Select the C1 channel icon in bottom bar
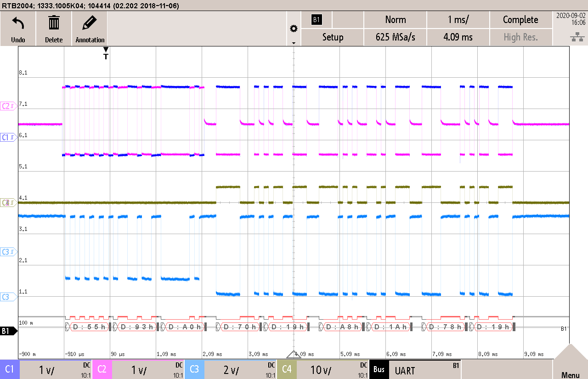Screen dimensions: 588x379 click(x=10, y=369)
